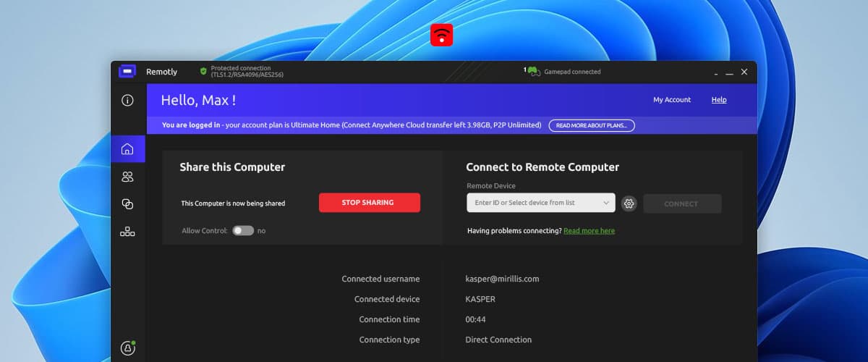The image size is (868, 362).
Task: Click the Connection type label
Action: pos(389,340)
